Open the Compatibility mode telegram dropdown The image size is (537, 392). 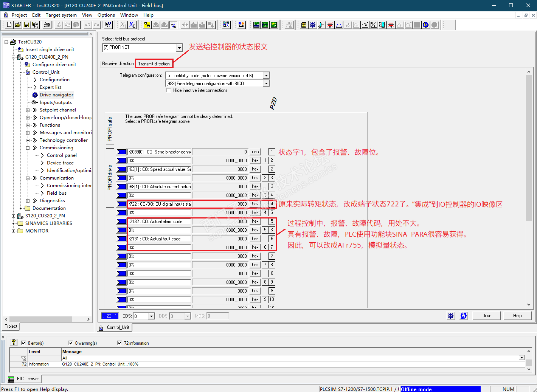[x=266, y=76]
